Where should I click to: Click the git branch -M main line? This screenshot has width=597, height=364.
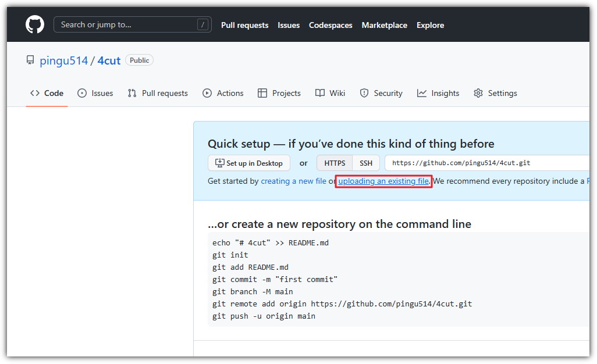pyautogui.click(x=253, y=291)
